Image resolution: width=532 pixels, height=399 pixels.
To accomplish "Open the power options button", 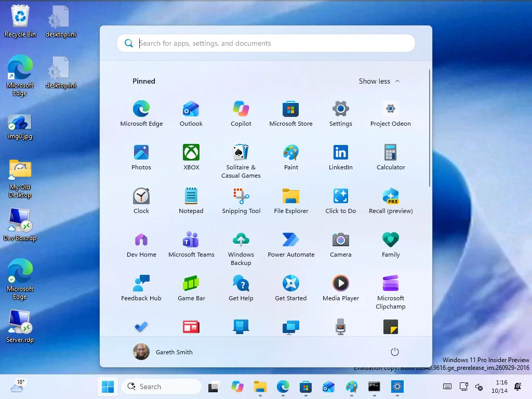I will click(x=394, y=352).
